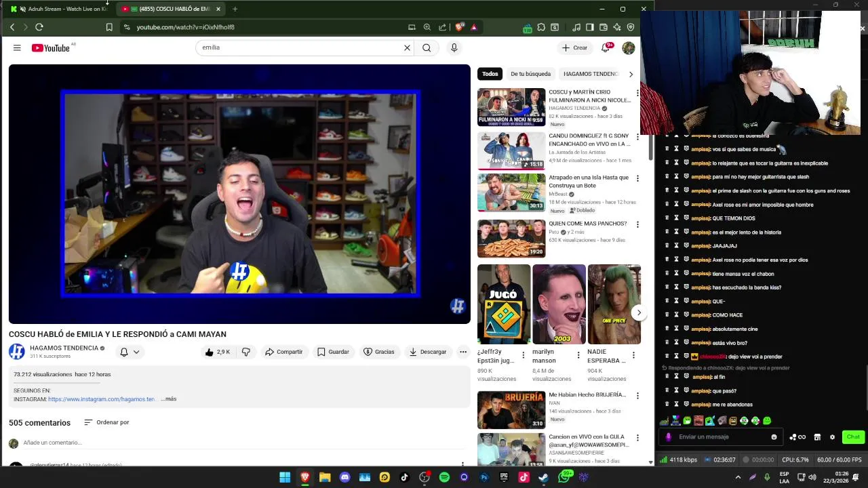Open a new browser tab
This screenshot has width=868, height=488.
click(x=235, y=9)
